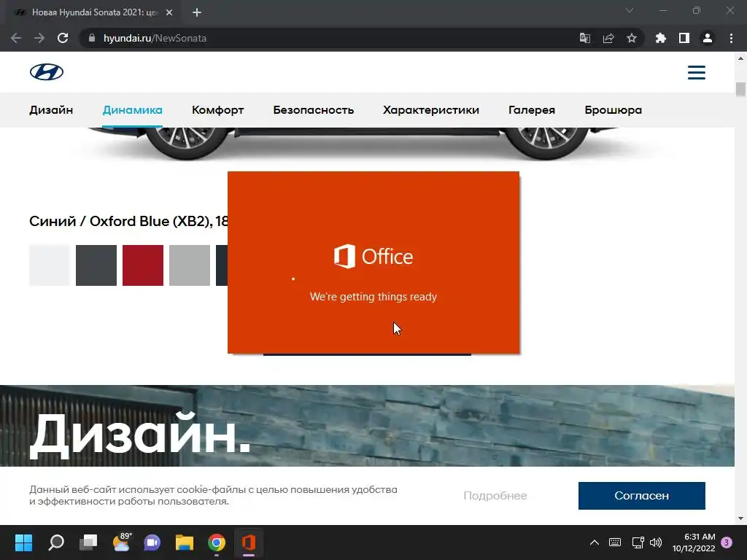This screenshot has height=560, width=747.
Task: Open the volume control in the tray
Action: tap(656, 542)
